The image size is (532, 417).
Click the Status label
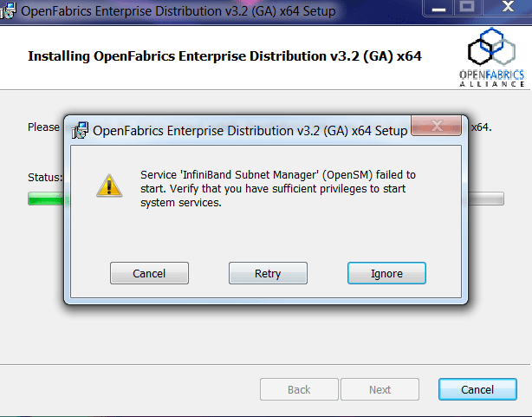pyautogui.click(x=45, y=177)
